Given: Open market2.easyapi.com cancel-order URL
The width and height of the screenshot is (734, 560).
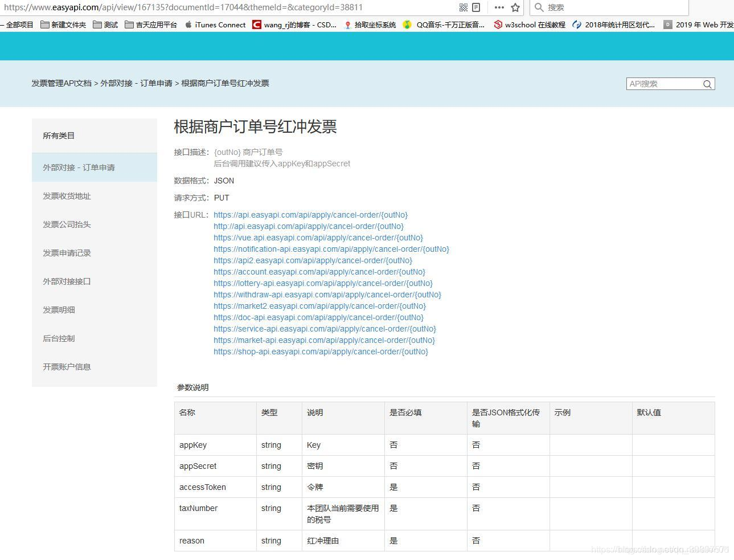Looking at the screenshot, I should (320, 306).
